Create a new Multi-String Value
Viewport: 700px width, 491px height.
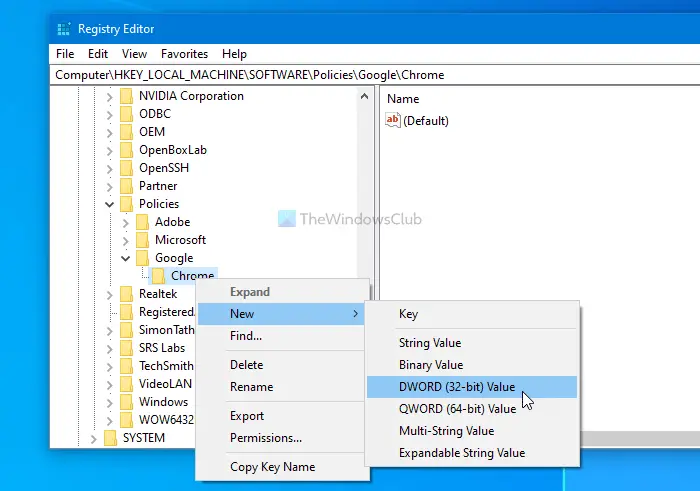(x=472, y=431)
